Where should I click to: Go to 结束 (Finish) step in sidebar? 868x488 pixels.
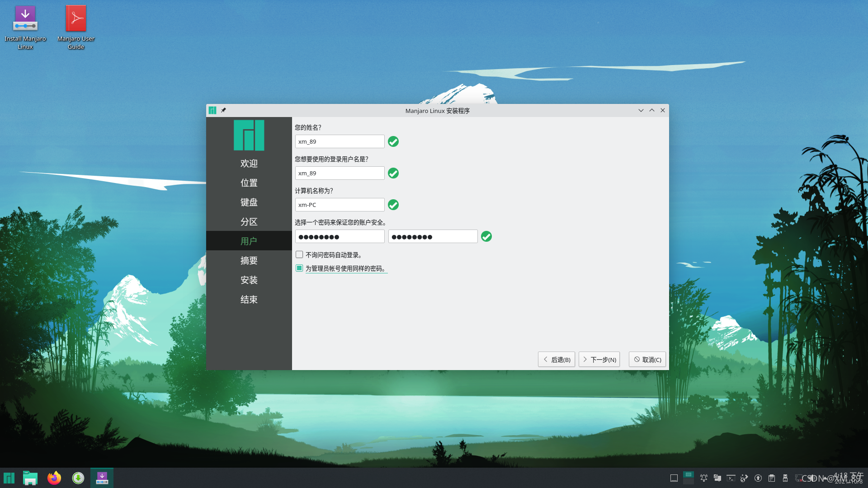(x=249, y=299)
